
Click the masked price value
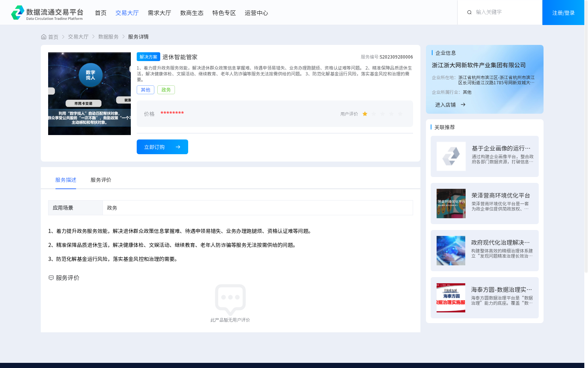point(172,113)
